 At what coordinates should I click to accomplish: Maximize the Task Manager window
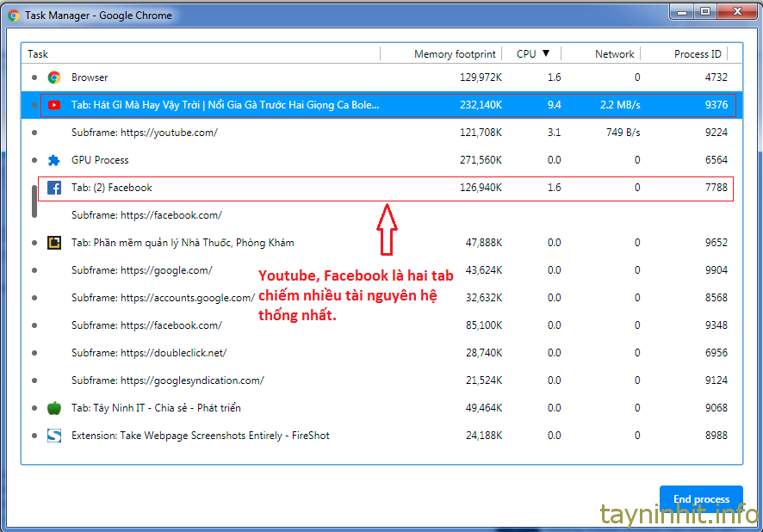705,11
